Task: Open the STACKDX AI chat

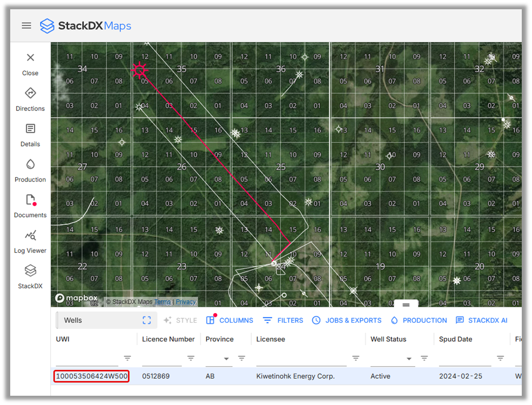Action: point(481,320)
